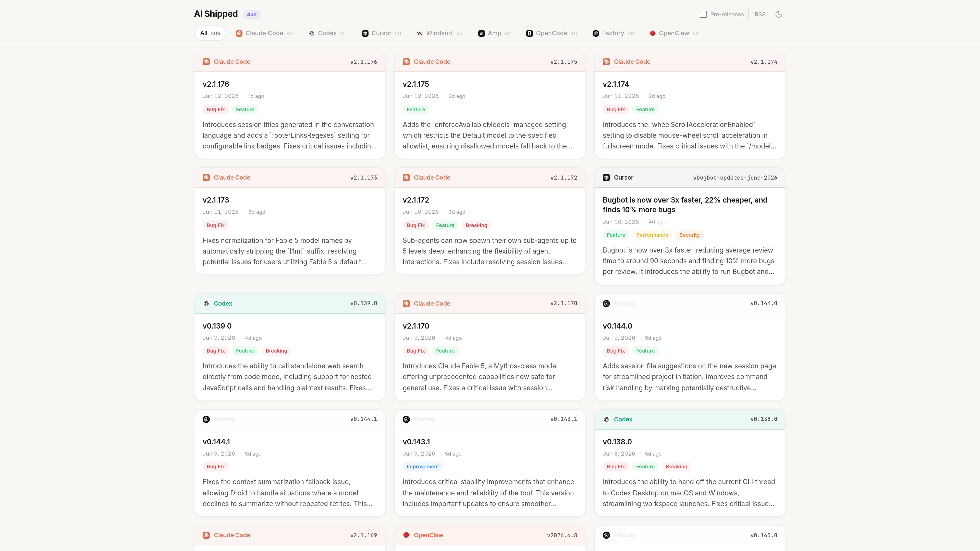The width and height of the screenshot is (980, 551).
Task: Open the RSS feed link
Action: pos(760,15)
